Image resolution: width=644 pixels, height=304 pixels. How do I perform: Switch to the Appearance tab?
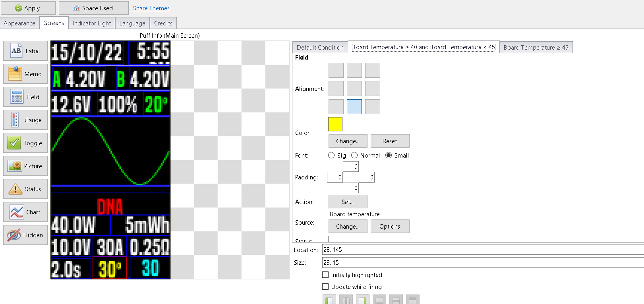[x=19, y=23]
